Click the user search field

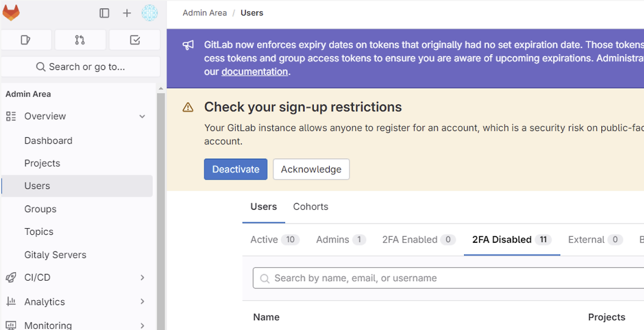pos(448,278)
